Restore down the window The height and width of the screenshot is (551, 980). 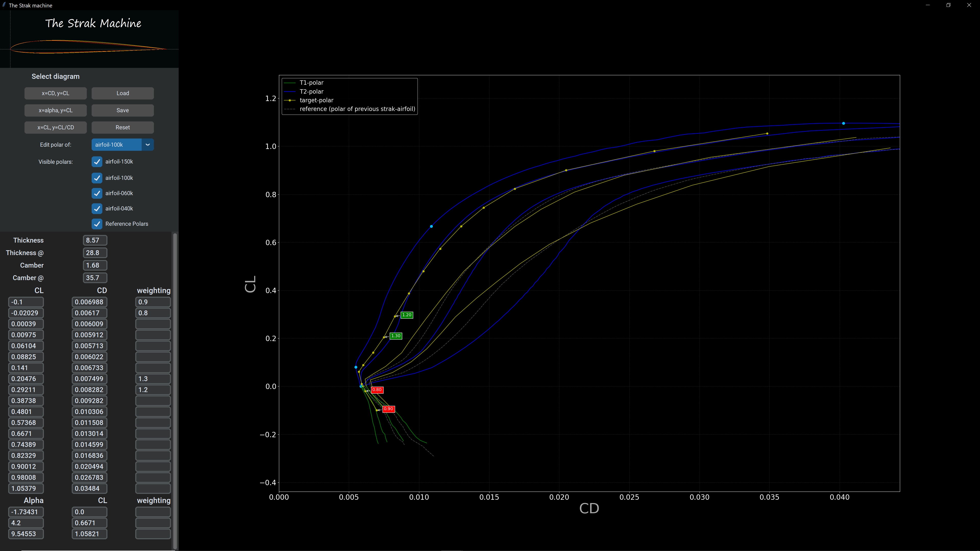pyautogui.click(x=948, y=5)
